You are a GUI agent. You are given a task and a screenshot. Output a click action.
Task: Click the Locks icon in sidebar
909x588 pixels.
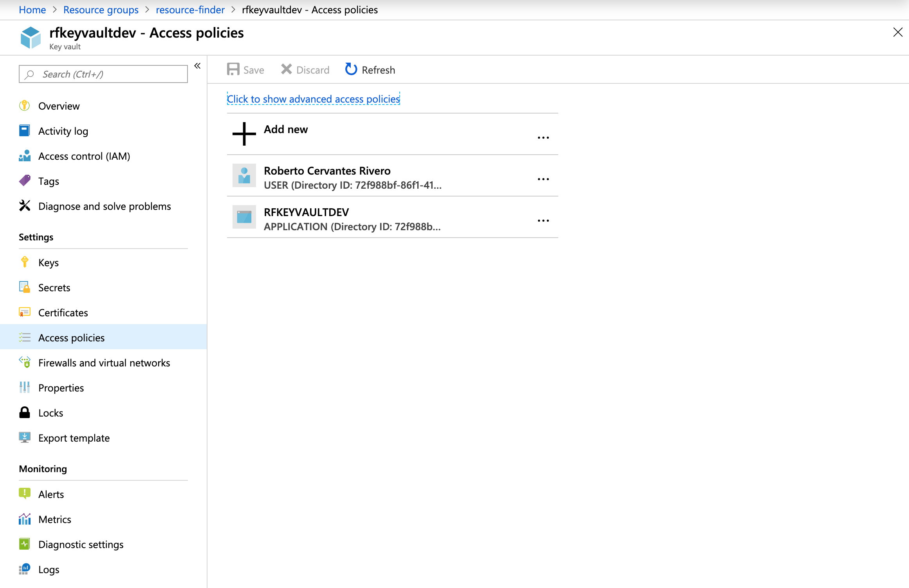point(25,412)
